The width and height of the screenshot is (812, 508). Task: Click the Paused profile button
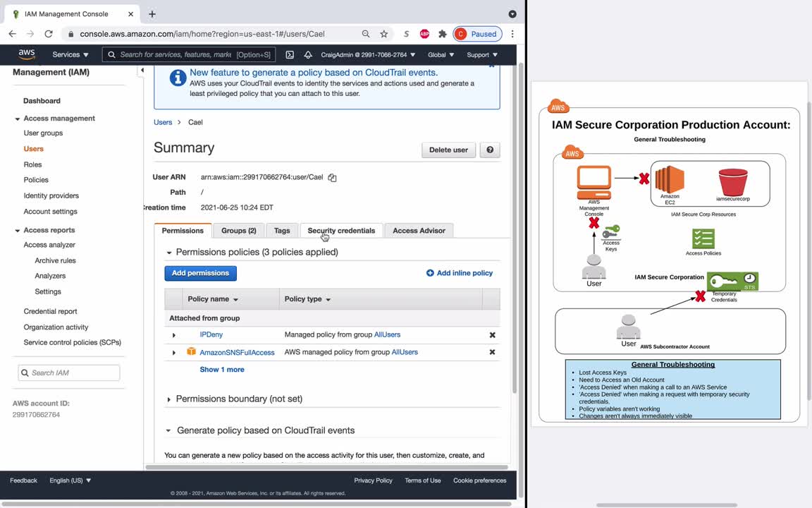(477, 34)
